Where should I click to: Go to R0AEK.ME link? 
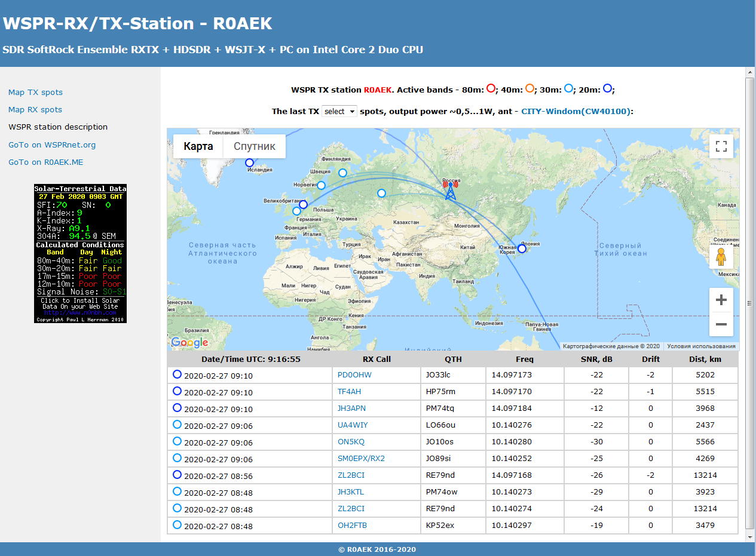click(x=46, y=162)
